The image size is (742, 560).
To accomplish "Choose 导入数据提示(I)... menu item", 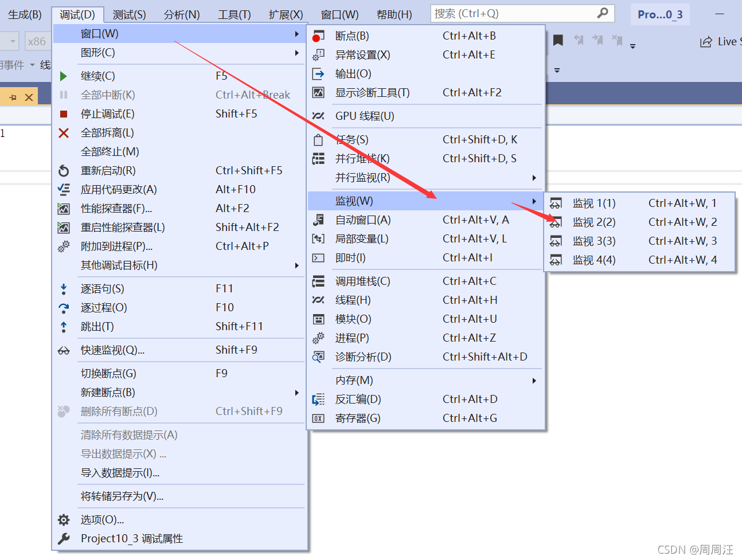I will click(179, 473).
